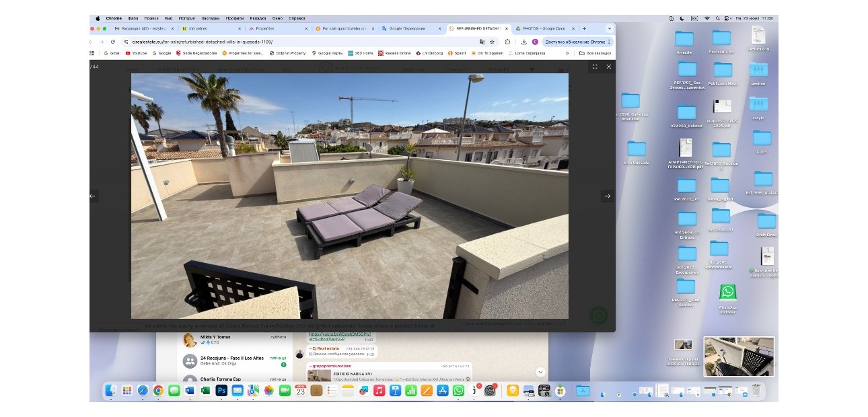Toggle fullscreen for the photo lightbox

click(594, 67)
